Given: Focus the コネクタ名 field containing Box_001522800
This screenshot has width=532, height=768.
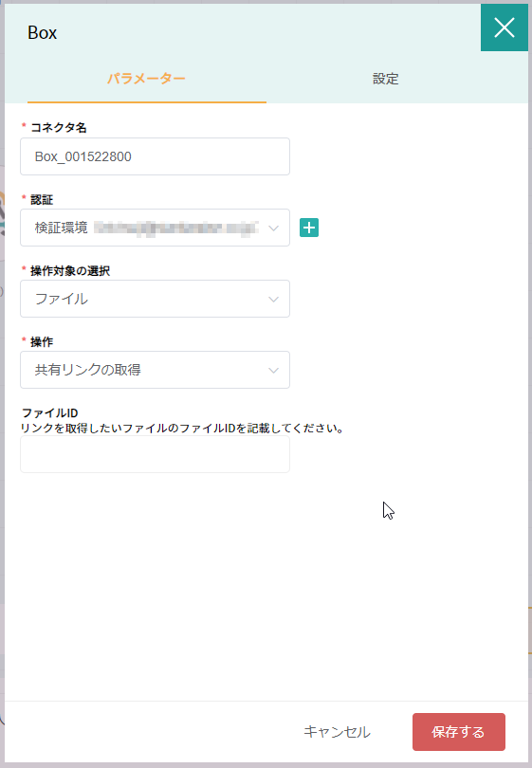Looking at the screenshot, I should [x=155, y=156].
